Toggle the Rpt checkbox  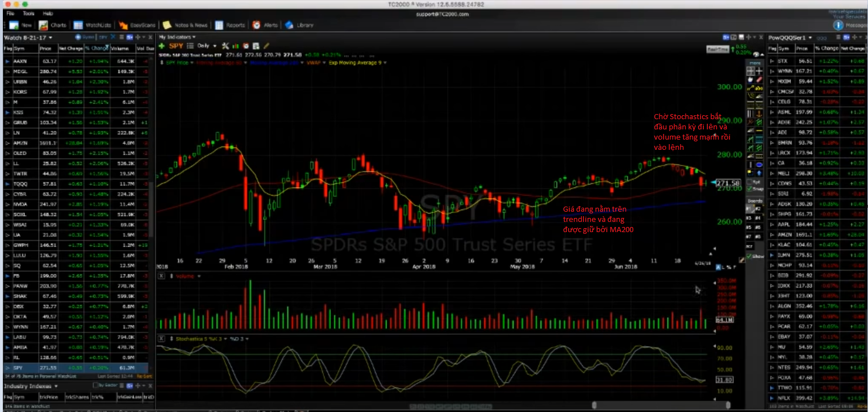(x=750, y=181)
